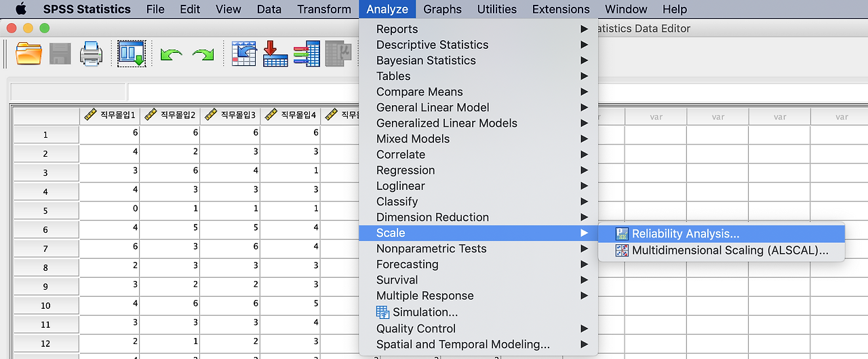Click the Go to variable icon

tap(275, 53)
